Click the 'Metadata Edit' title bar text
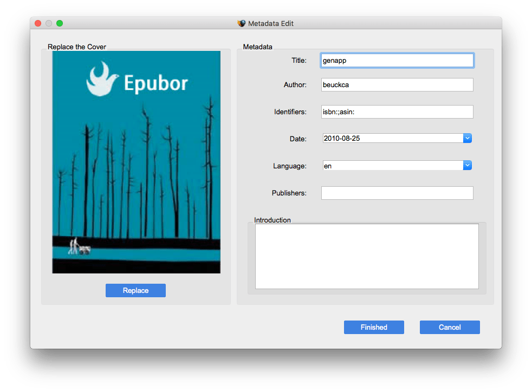The height and width of the screenshot is (392, 532). (271, 23)
